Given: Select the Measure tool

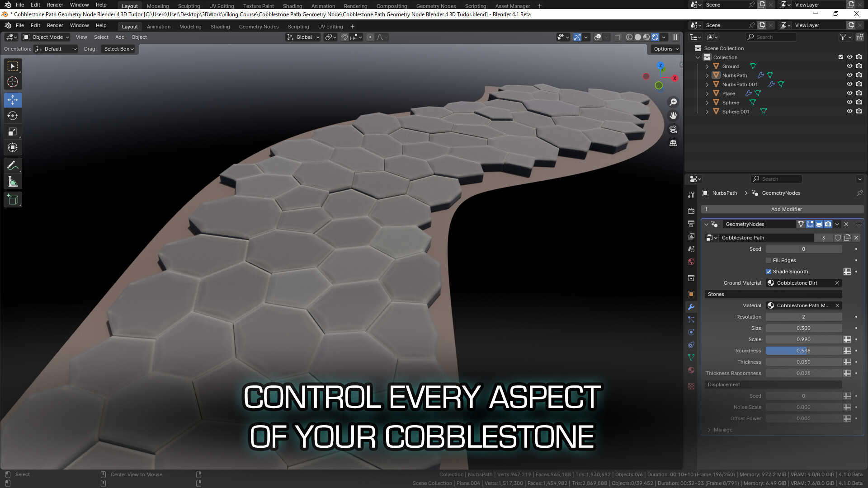Looking at the screenshot, I should [13, 181].
